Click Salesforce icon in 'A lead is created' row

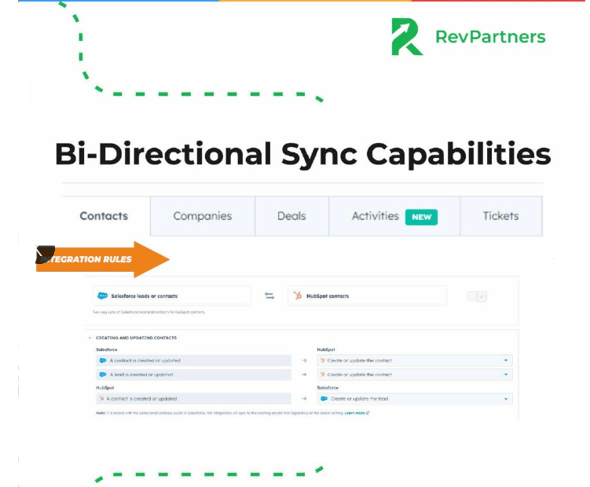click(102, 374)
